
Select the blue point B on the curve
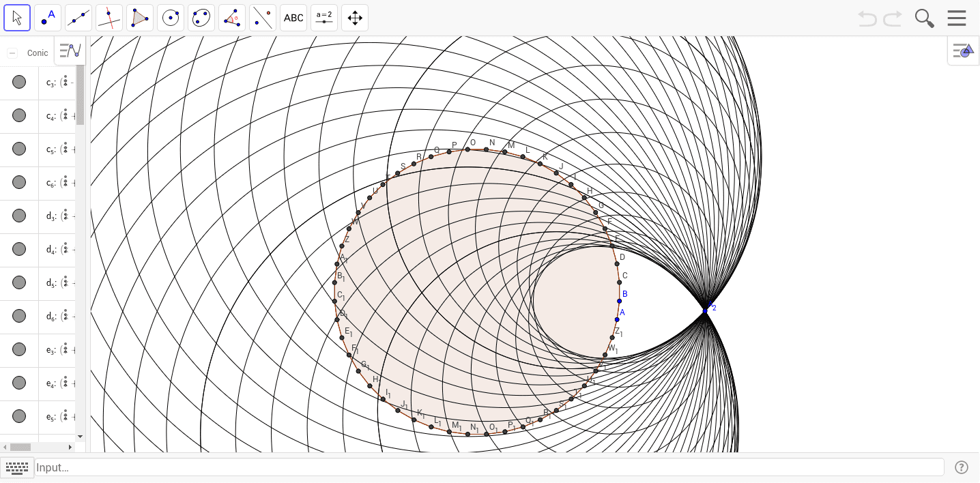coord(620,301)
